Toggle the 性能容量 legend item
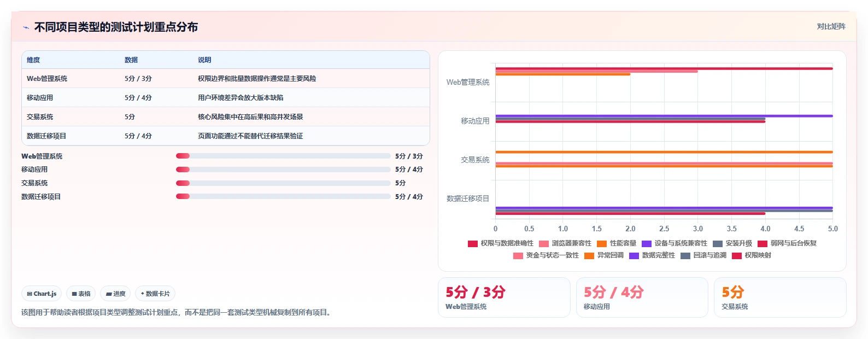This screenshot has width=868, height=339. (617, 243)
